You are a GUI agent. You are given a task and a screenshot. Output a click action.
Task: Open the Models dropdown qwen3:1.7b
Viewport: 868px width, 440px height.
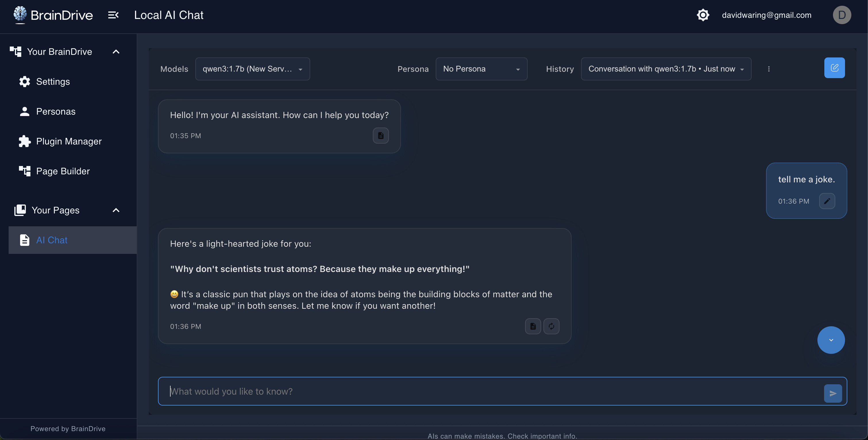pyautogui.click(x=252, y=69)
